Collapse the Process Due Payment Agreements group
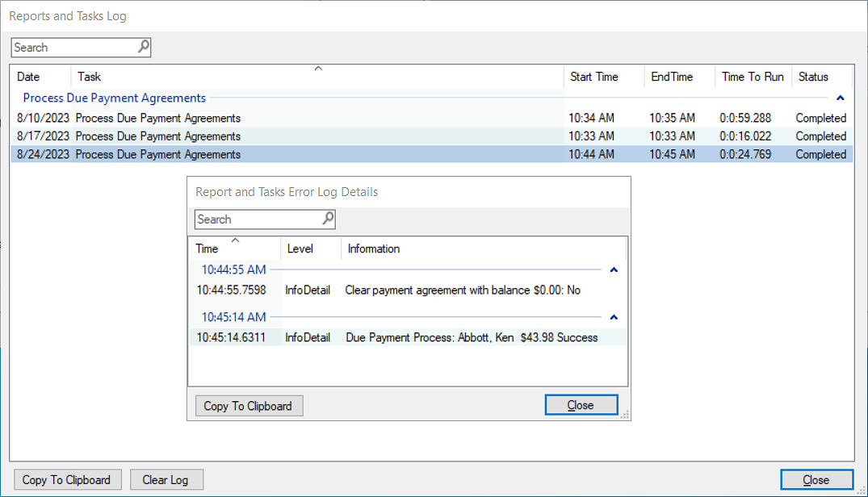This screenshot has height=497, width=868. tap(841, 98)
